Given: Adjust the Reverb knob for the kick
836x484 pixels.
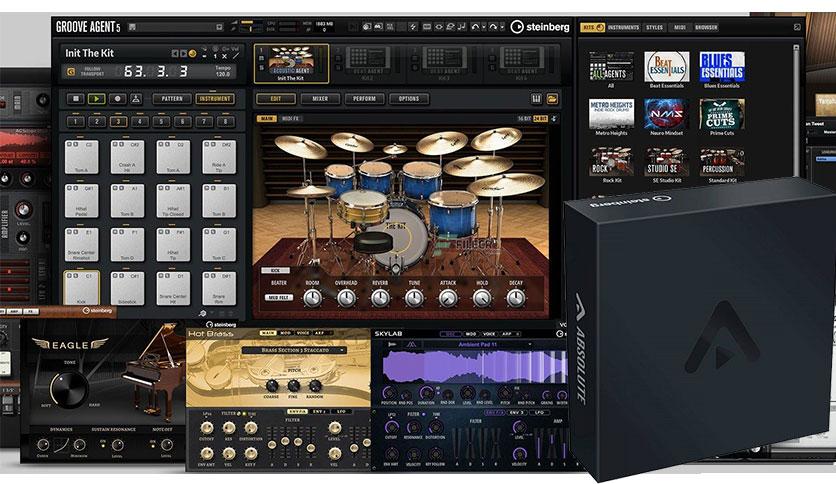Looking at the screenshot, I should [x=380, y=298].
